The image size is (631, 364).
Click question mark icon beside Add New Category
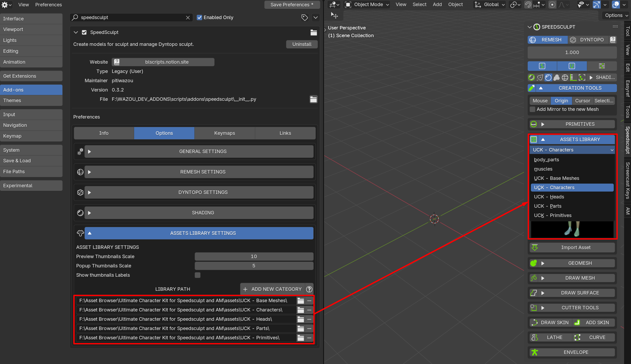pyautogui.click(x=309, y=289)
